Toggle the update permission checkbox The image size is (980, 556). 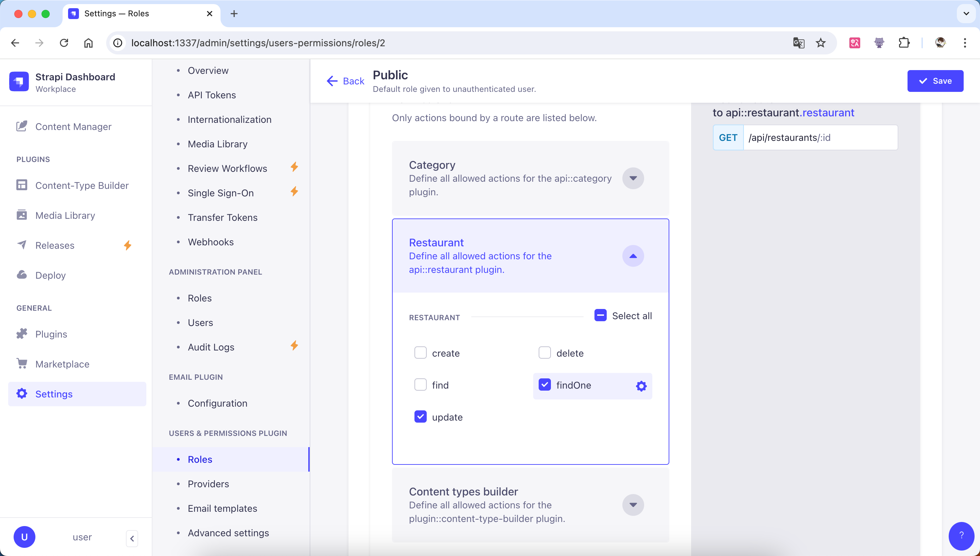click(421, 417)
